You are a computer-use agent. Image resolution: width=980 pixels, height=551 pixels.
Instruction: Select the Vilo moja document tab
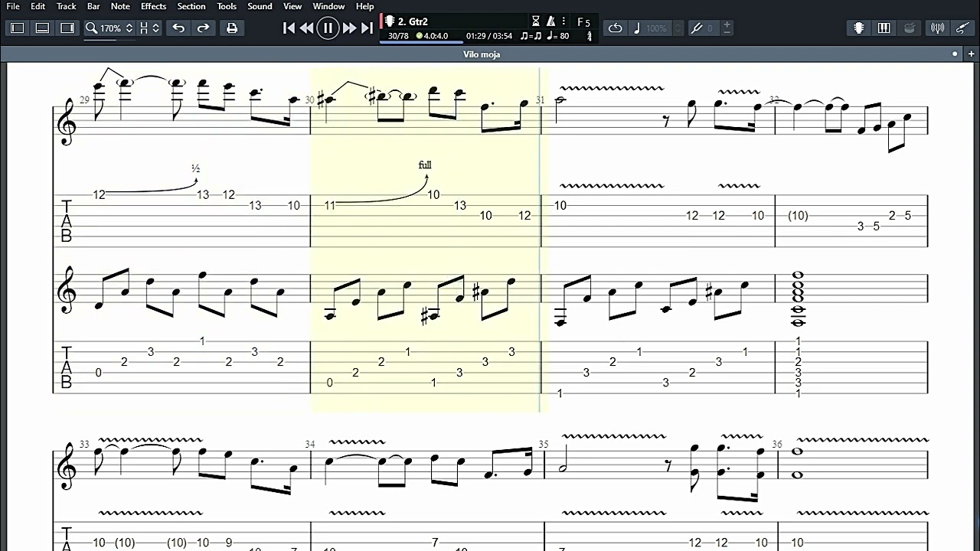point(482,54)
